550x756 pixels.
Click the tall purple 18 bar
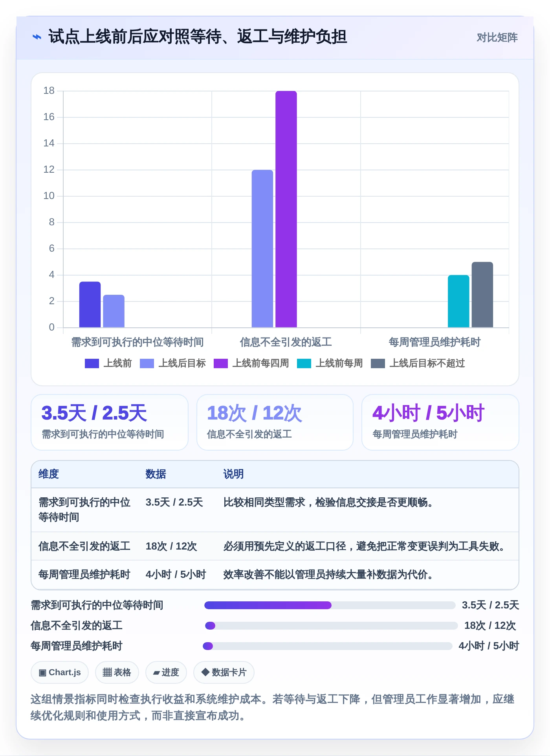[286, 209]
